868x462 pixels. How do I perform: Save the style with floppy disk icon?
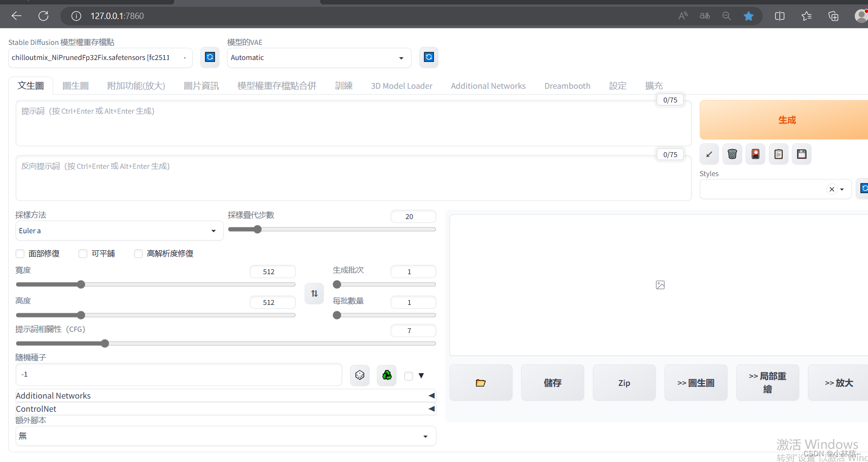802,154
